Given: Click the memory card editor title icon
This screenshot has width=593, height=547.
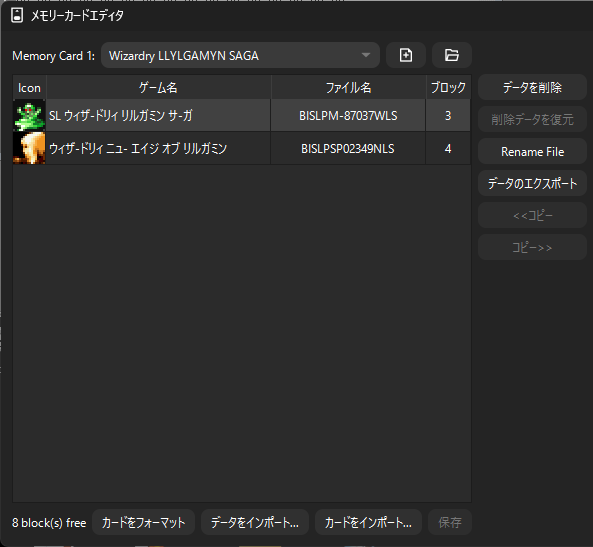Looking at the screenshot, I should coord(17,16).
